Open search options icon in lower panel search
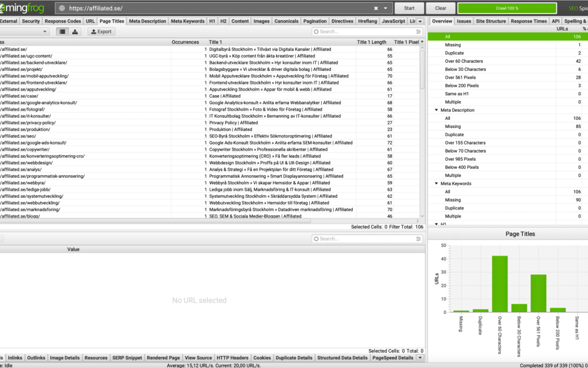The width and height of the screenshot is (588, 368). coord(418,239)
